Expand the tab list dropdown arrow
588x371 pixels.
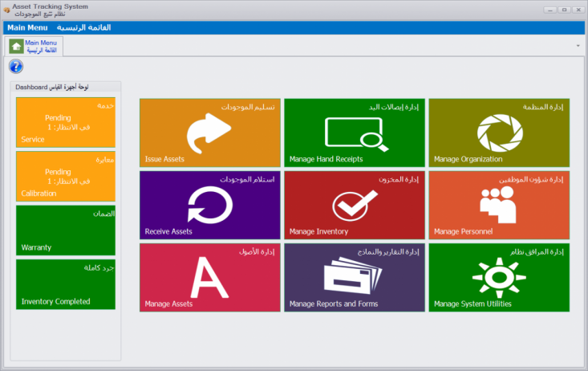(578, 46)
